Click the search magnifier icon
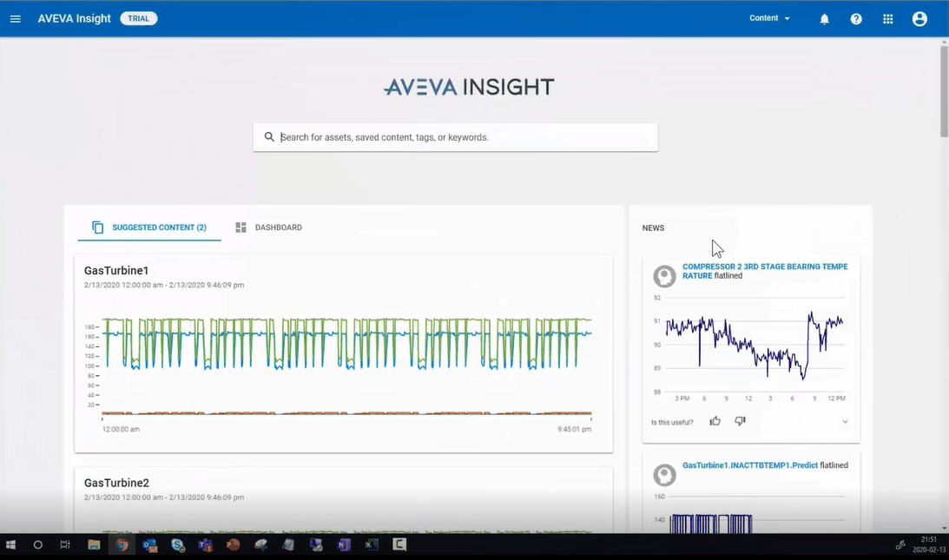This screenshot has width=949, height=560. click(x=269, y=137)
